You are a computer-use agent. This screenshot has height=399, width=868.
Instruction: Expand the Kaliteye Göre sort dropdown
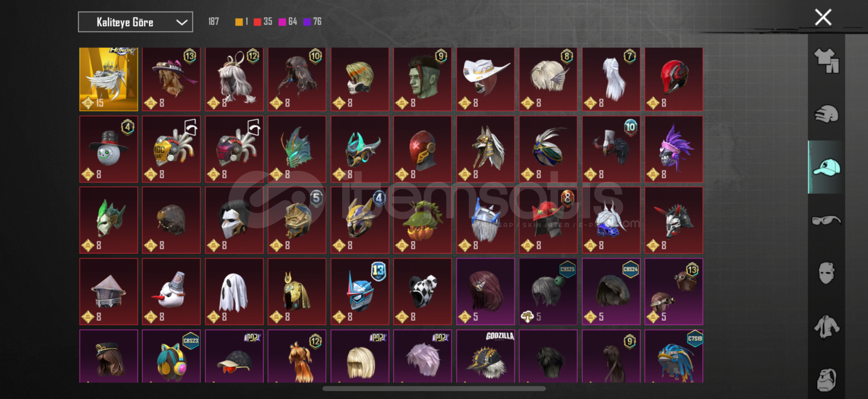coord(135,22)
